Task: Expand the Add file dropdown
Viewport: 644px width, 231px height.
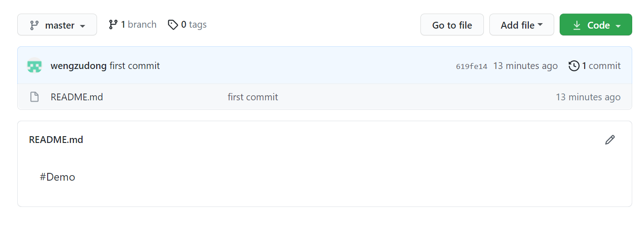Action: click(522, 25)
